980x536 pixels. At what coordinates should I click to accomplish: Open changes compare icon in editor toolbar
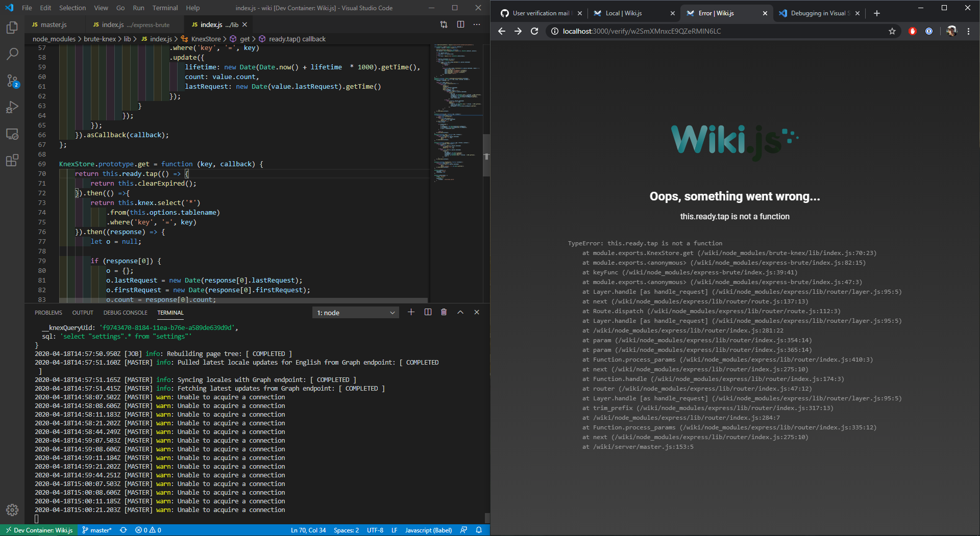[444, 24]
